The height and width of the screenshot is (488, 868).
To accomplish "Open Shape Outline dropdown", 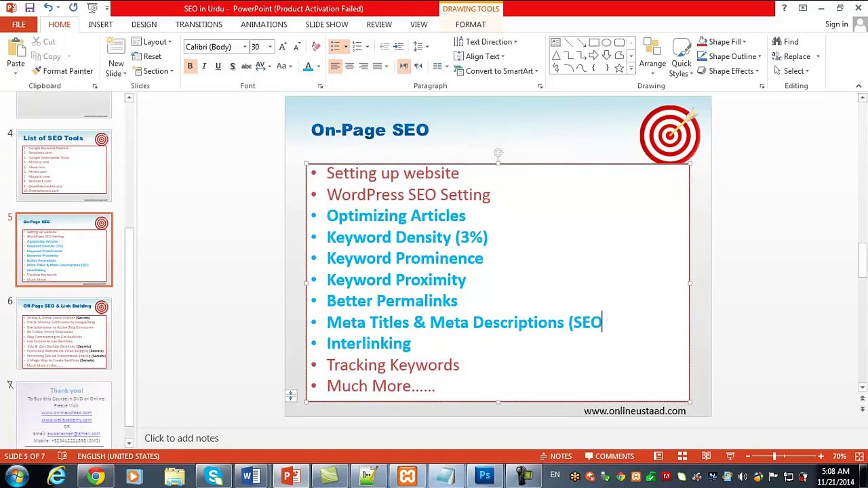I will tap(729, 57).
